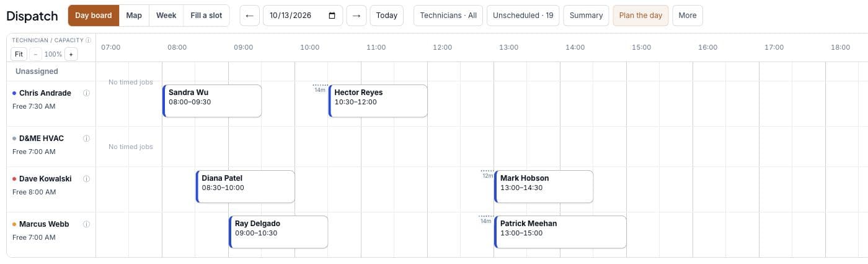Click info icon beside Dave Kowalski
Screen dimensions: 868x264
tap(86, 179)
